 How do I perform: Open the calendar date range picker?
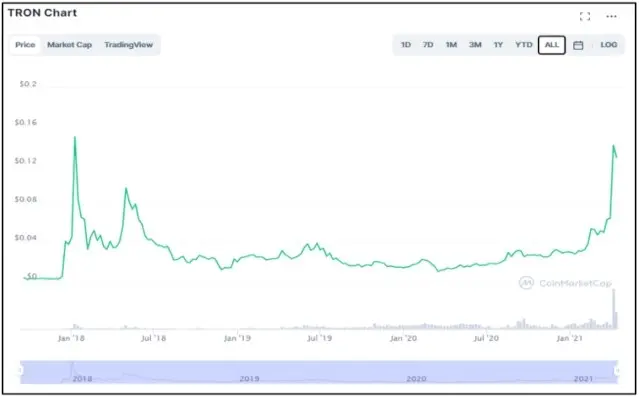578,45
